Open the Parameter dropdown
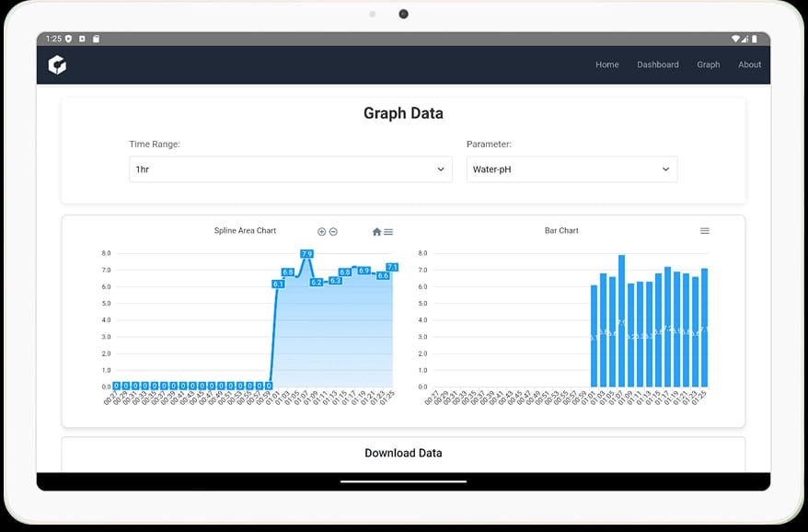Screen dimensions: 808x532 571,169
